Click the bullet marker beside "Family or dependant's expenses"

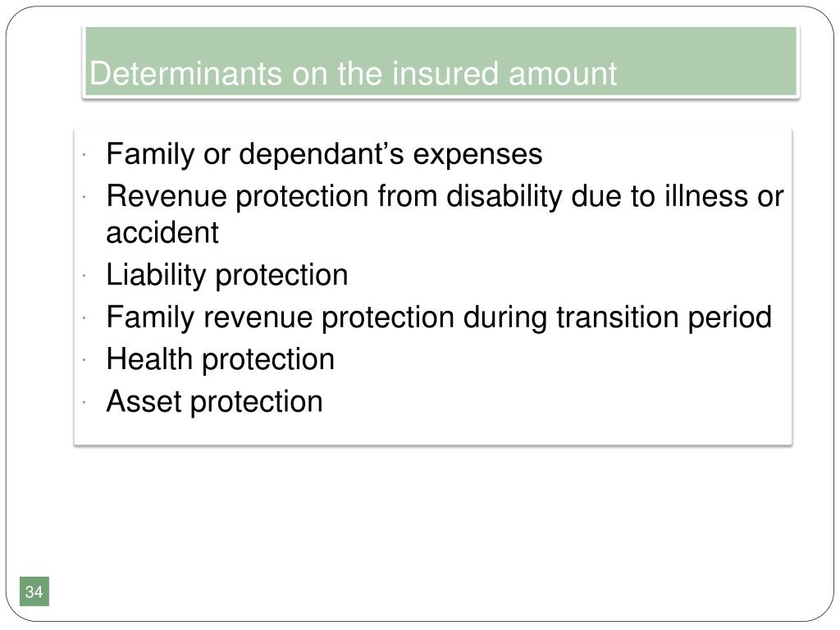(84, 155)
